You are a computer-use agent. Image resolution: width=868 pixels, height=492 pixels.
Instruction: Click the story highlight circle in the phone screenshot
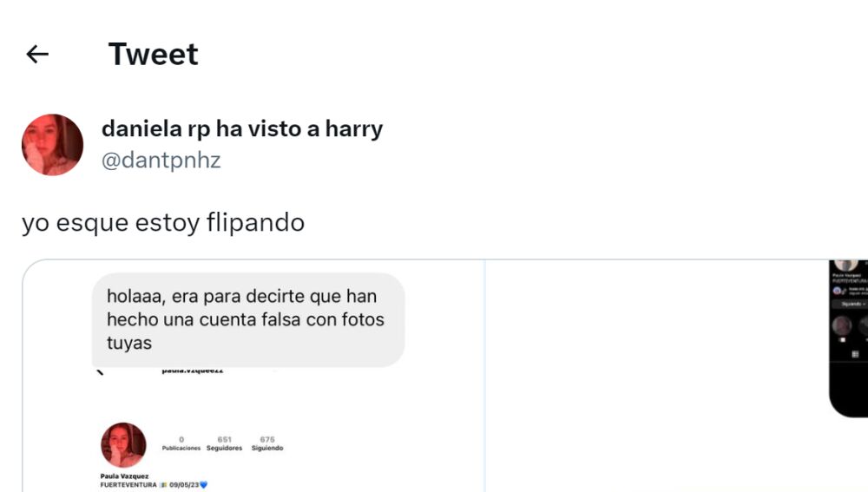843,326
